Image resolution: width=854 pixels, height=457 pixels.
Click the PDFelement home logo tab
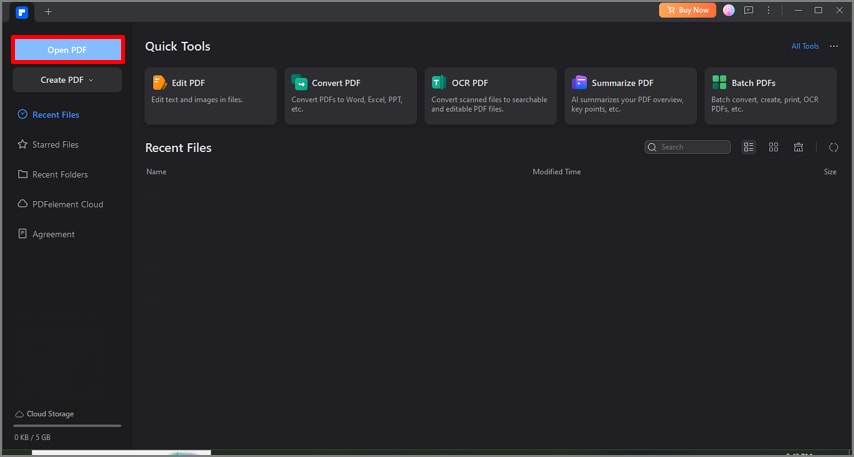22,12
